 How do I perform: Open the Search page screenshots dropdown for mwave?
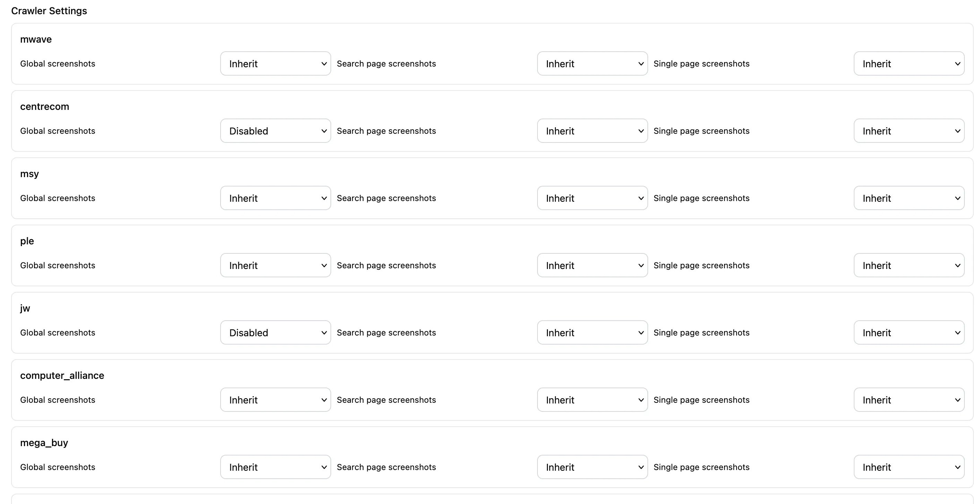[592, 63]
